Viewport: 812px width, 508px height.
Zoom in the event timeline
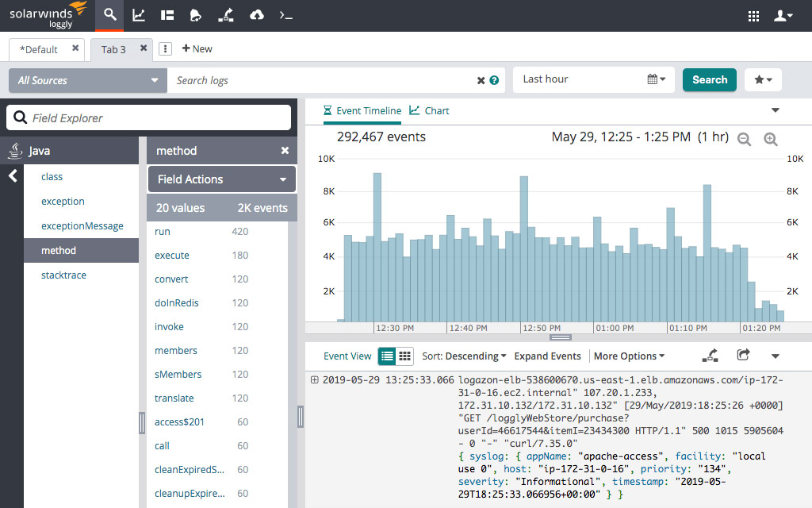pos(770,139)
